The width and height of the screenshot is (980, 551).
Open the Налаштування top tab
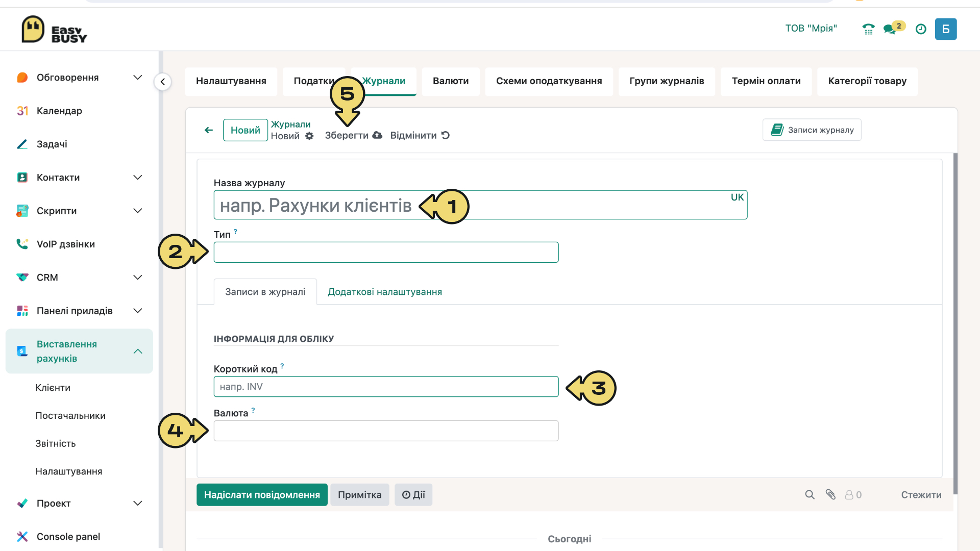tap(231, 81)
